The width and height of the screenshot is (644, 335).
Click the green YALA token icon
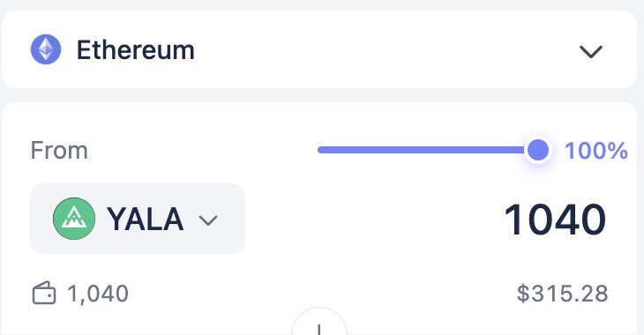point(74,219)
